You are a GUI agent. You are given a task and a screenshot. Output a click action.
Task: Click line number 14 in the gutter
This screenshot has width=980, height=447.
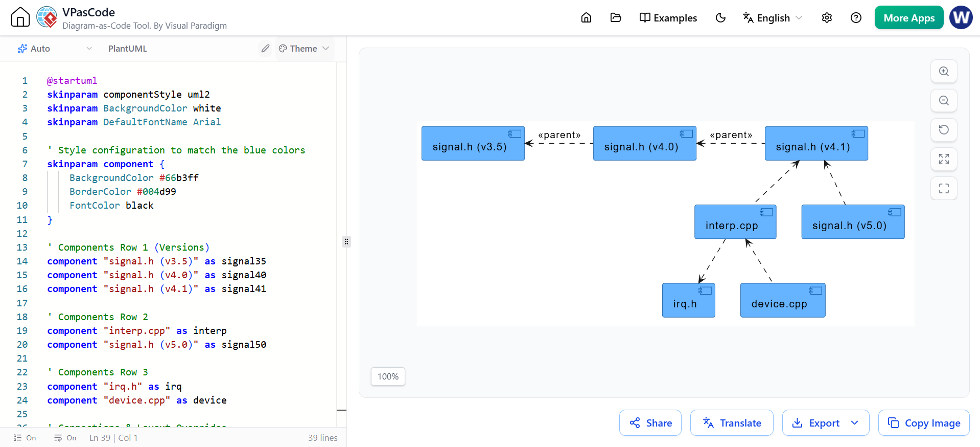point(22,261)
